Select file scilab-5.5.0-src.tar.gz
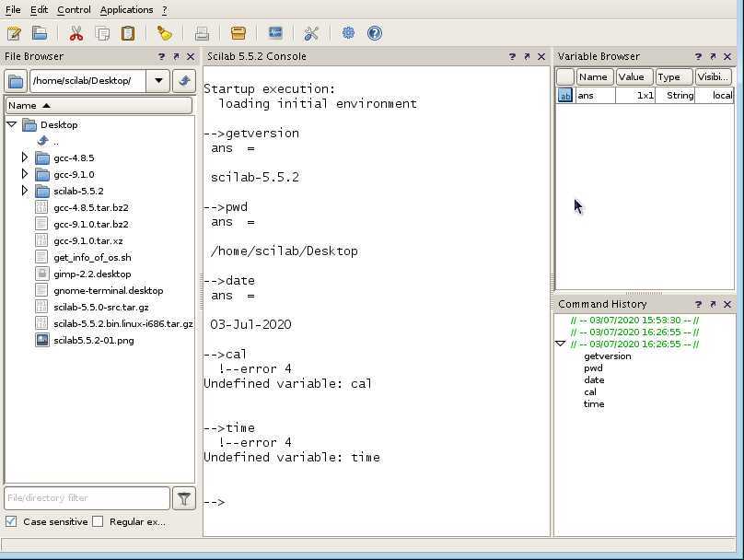Screen dimensions: 744x560 coord(101,307)
